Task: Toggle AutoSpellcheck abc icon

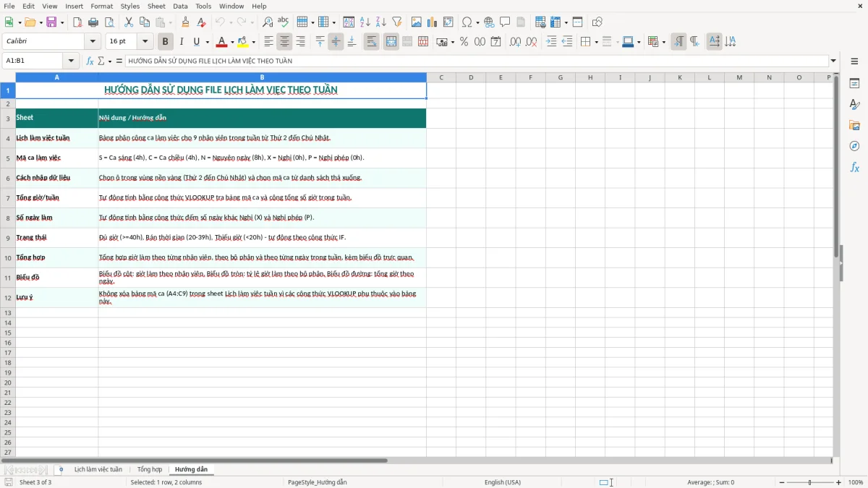Action: [284, 22]
